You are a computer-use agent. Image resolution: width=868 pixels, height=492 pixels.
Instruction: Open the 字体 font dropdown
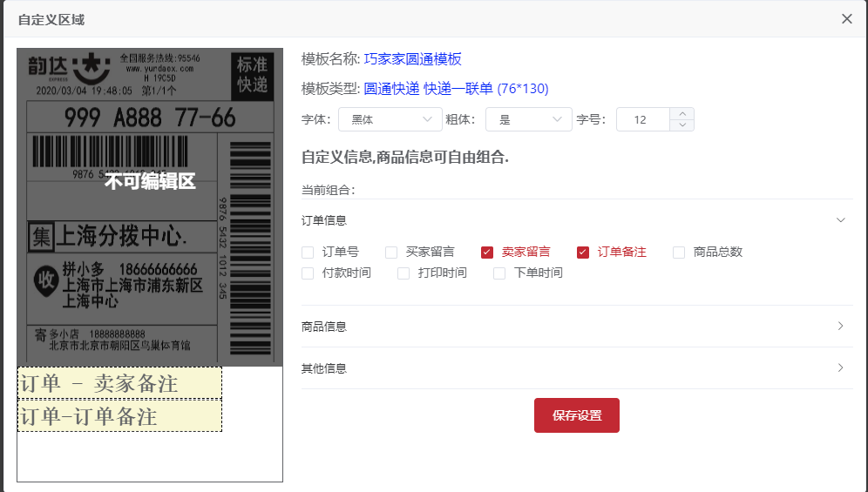(390, 119)
